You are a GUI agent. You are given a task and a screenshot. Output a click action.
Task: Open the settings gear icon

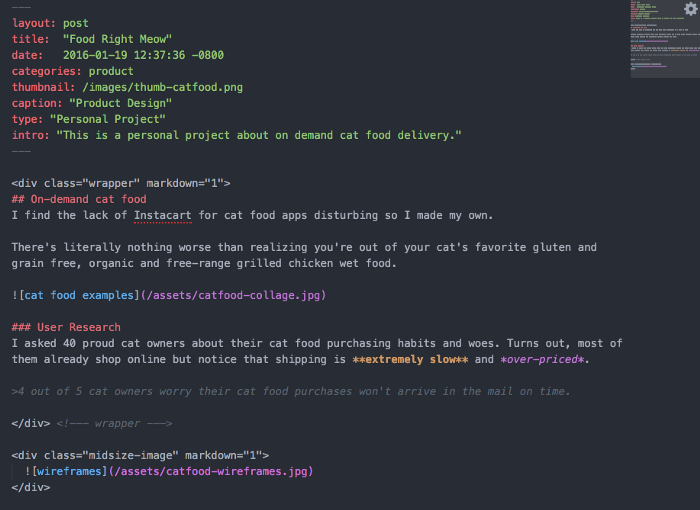pos(690,9)
